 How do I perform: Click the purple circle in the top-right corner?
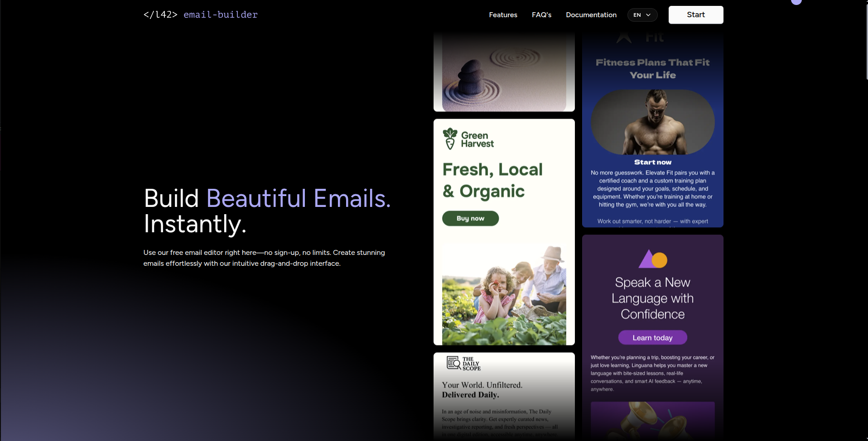796,2
